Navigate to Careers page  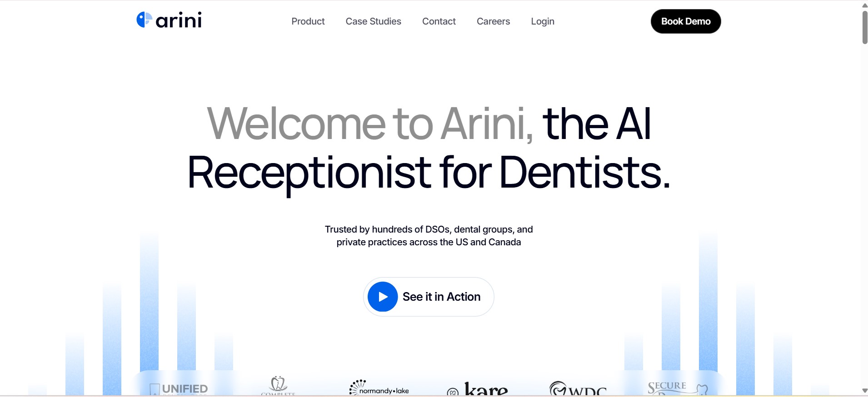[494, 21]
